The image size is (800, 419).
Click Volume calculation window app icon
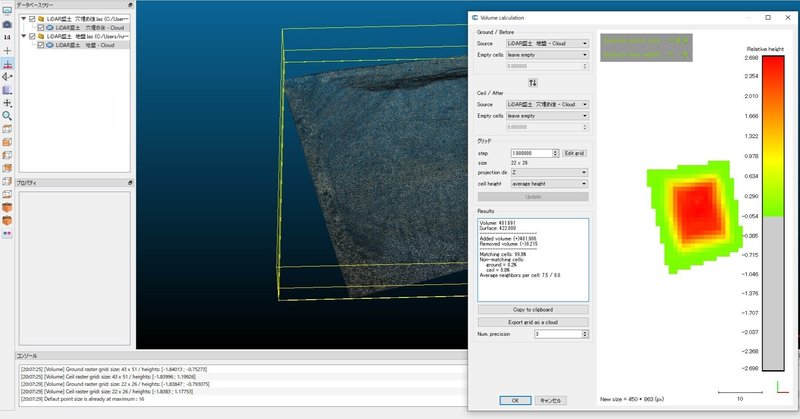coord(475,17)
